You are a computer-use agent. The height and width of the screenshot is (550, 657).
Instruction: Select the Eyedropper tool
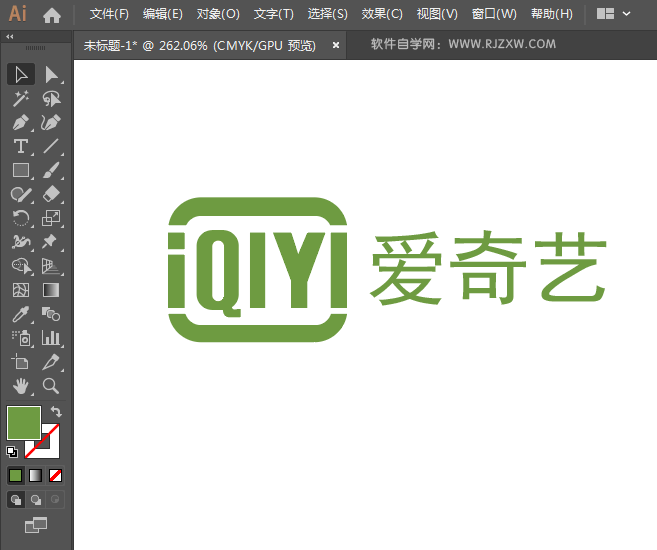pos(21,314)
